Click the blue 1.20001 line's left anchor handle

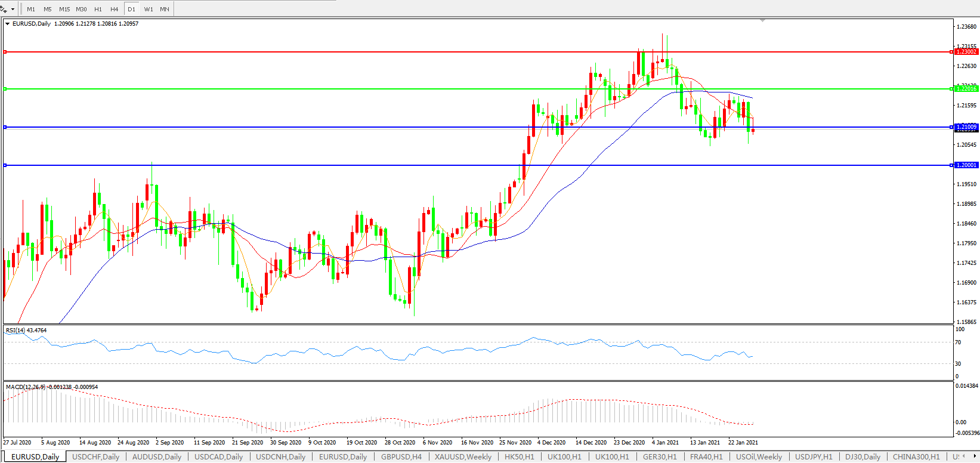(x=5, y=165)
